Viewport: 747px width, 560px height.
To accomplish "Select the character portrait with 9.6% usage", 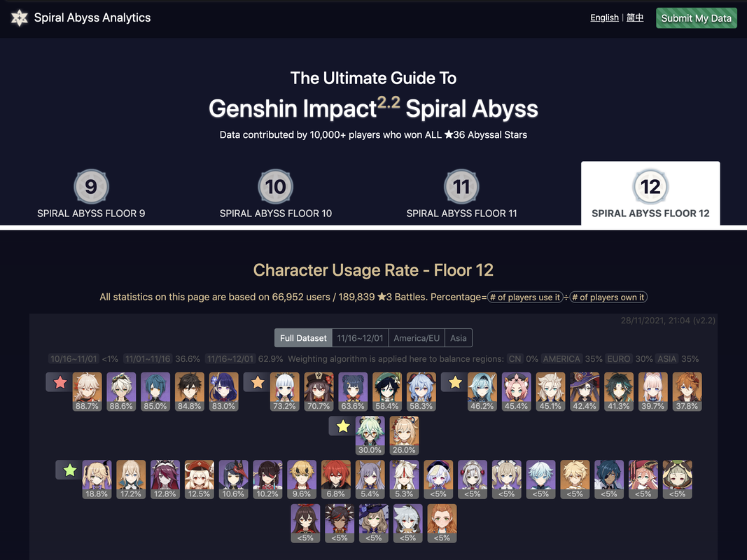I will (x=302, y=479).
